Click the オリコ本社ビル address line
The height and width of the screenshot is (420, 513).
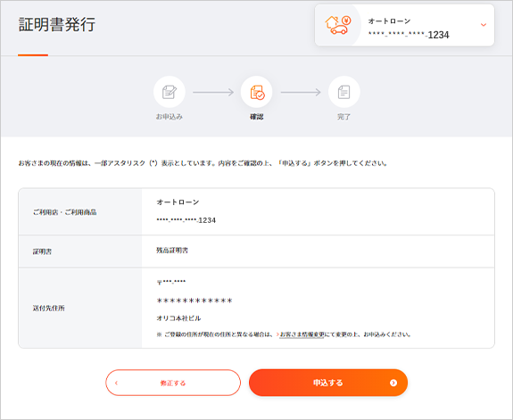(x=178, y=318)
